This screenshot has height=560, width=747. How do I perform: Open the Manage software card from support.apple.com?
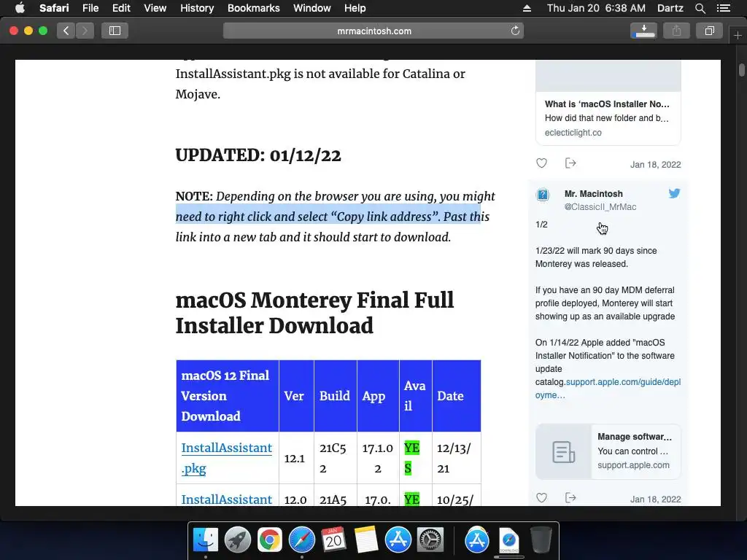click(608, 451)
